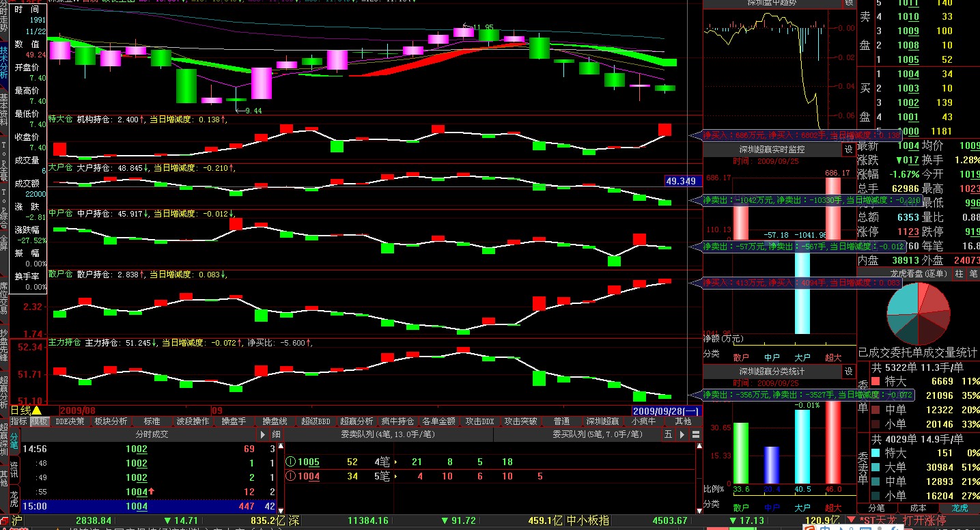Select the 标准 template tab
Viewport: 980px width, 530px height.
point(152,421)
